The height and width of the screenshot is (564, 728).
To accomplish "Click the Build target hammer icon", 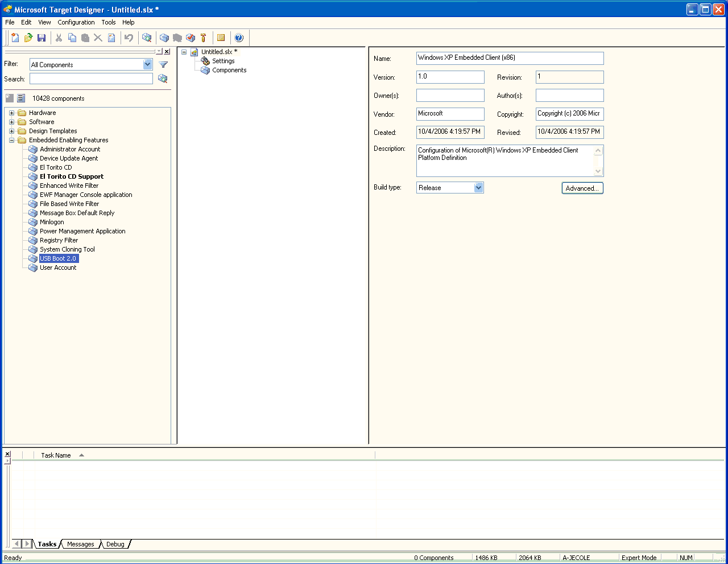I will pyautogui.click(x=204, y=38).
